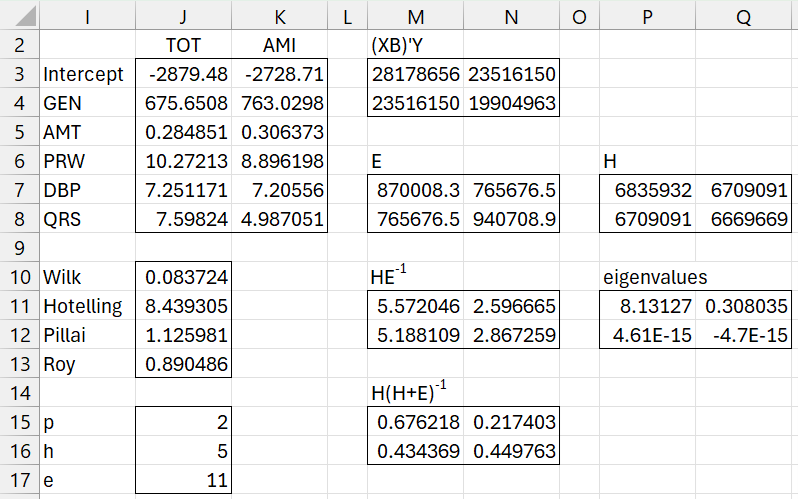798x499 pixels.
Task: Select column K header
Action: pos(279,17)
